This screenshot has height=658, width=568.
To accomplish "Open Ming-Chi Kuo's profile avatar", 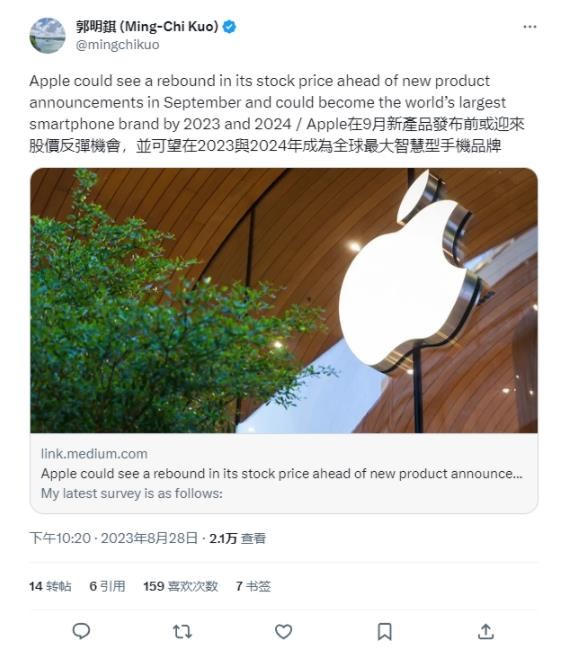I will tap(47, 36).
